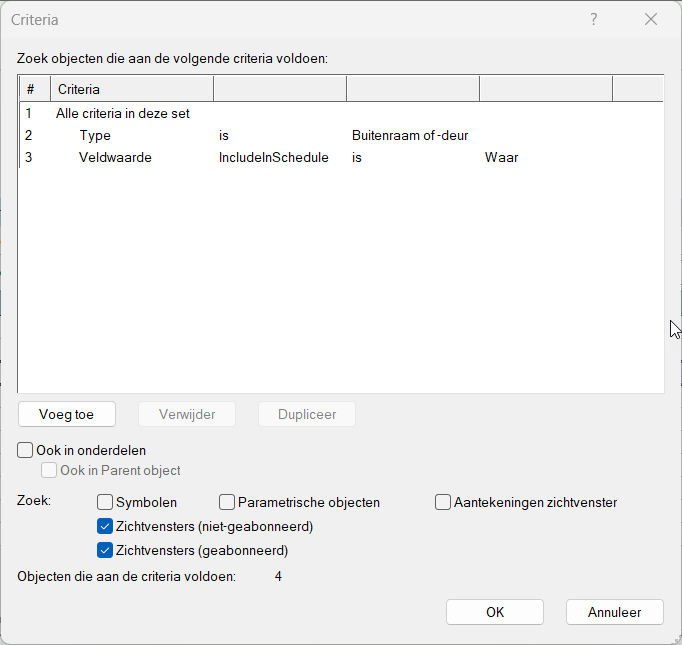This screenshot has height=645, width=682.
Task: Click the 'Waar' value cell
Action: (502, 158)
